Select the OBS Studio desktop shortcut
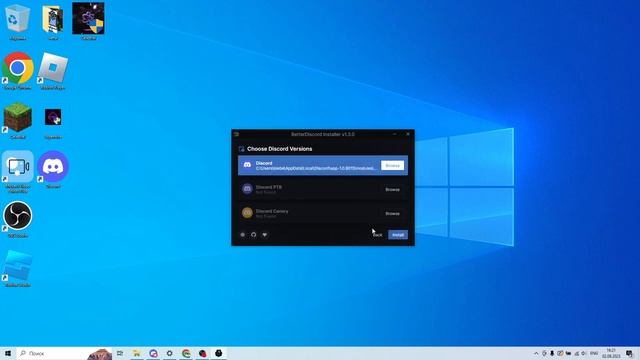Image resolution: width=640 pixels, height=360 pixels. (x=18, y=219)
